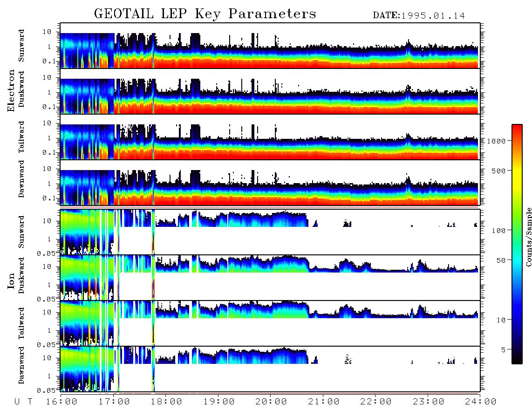Click the '22:00' time axis label

pyautogui.click(x=376, y=402)
